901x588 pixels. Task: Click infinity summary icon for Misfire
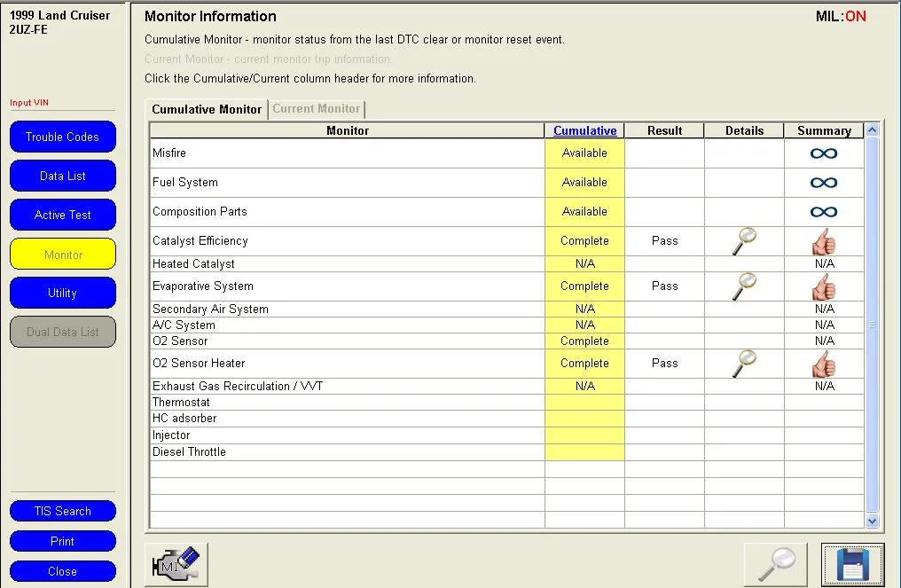click(x=824, y=153)
